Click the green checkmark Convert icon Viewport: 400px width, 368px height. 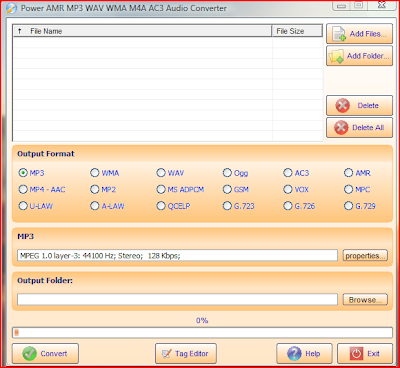pyautogui.click(x=29, y=354)
